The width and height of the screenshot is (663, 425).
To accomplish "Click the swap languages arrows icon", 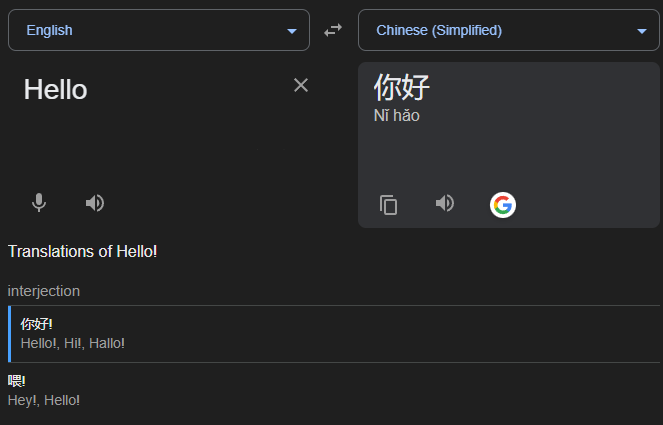I will tap(333, 31).
